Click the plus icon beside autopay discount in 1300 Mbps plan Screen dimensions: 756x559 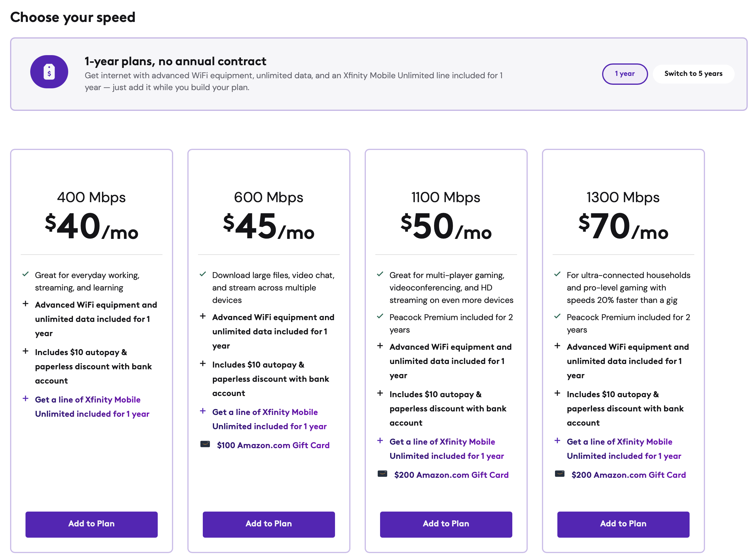click(557, 393)
